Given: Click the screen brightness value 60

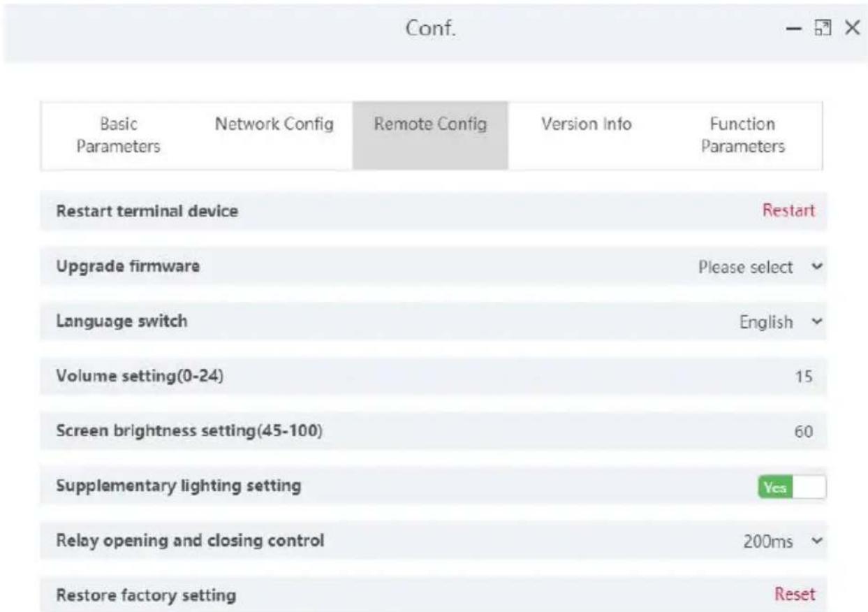Looking at the screenshot, I should (804, 432).
